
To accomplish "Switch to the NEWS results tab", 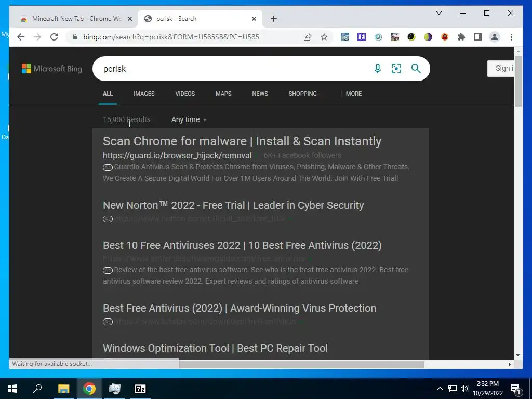I will (260, 94).
